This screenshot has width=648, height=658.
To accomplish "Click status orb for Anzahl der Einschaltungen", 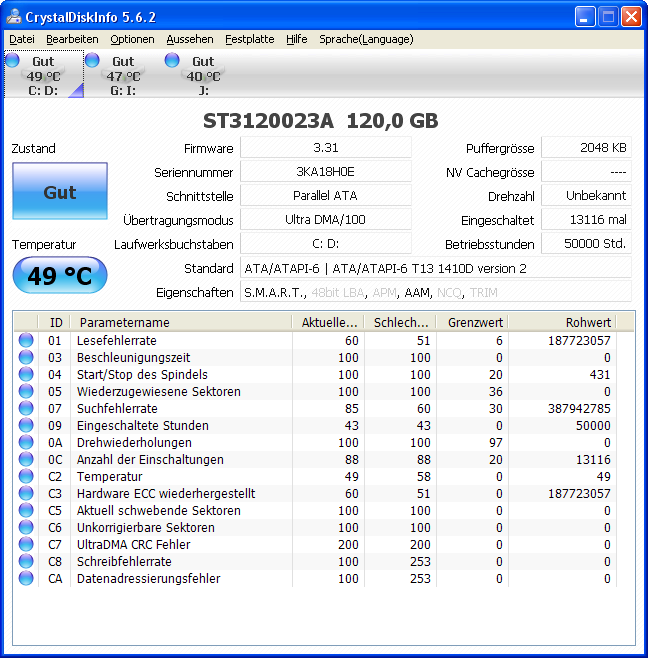I will coord(26,459).
